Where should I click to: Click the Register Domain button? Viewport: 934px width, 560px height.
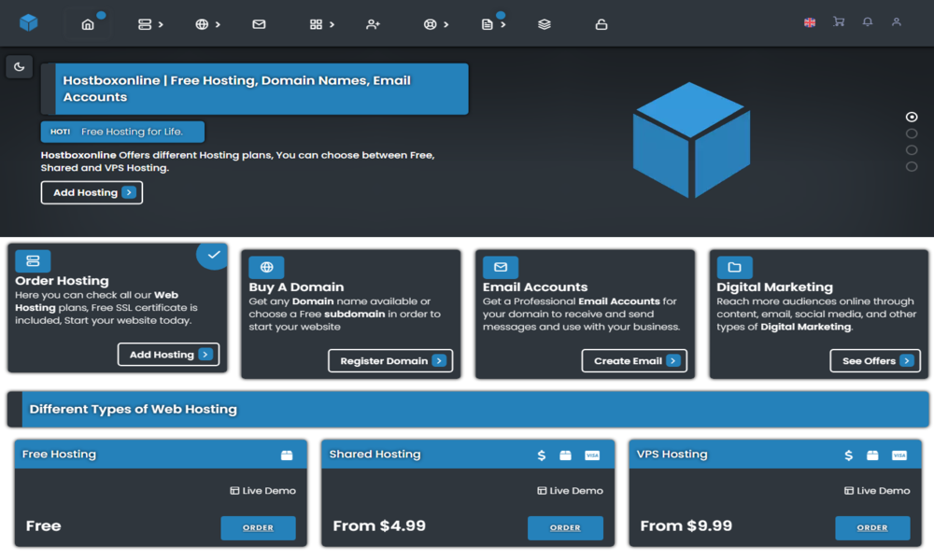click(x=390, y=361)
